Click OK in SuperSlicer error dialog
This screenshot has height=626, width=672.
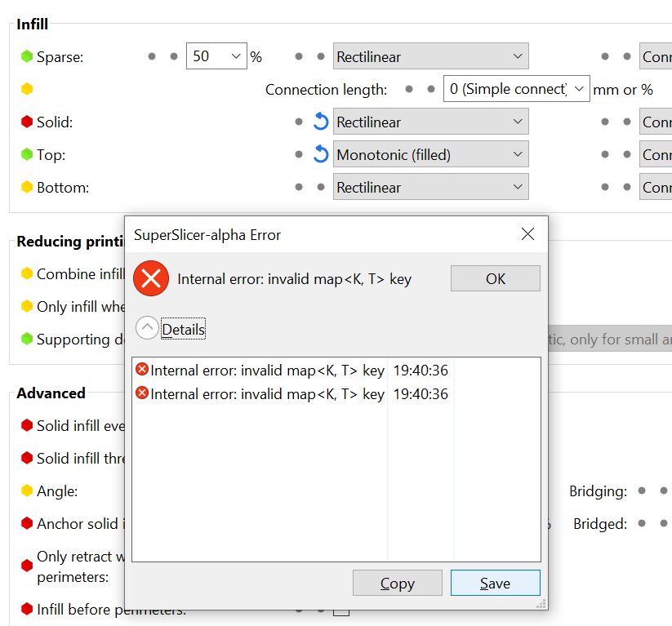pos(496,278)
